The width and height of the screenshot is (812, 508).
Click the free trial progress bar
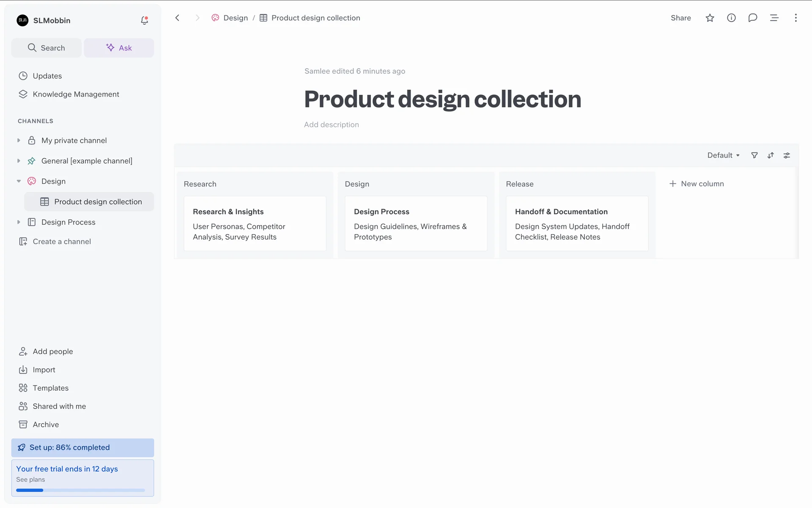tap(80, 490)
